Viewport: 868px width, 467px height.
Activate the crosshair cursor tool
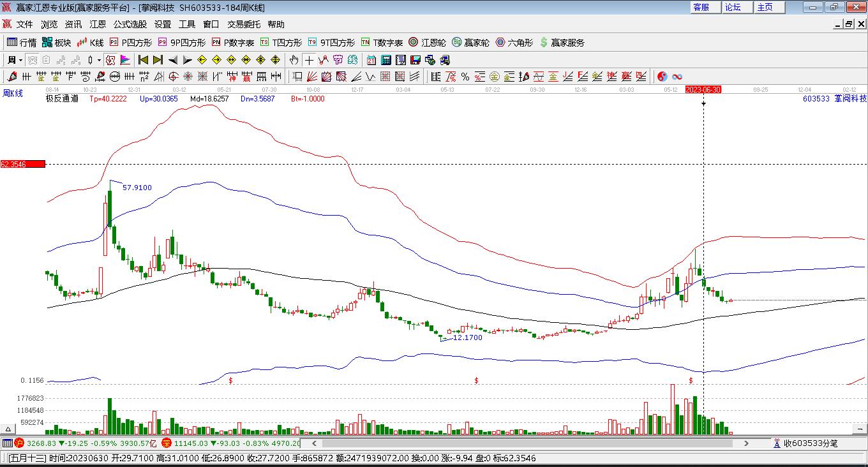[309, 60]
